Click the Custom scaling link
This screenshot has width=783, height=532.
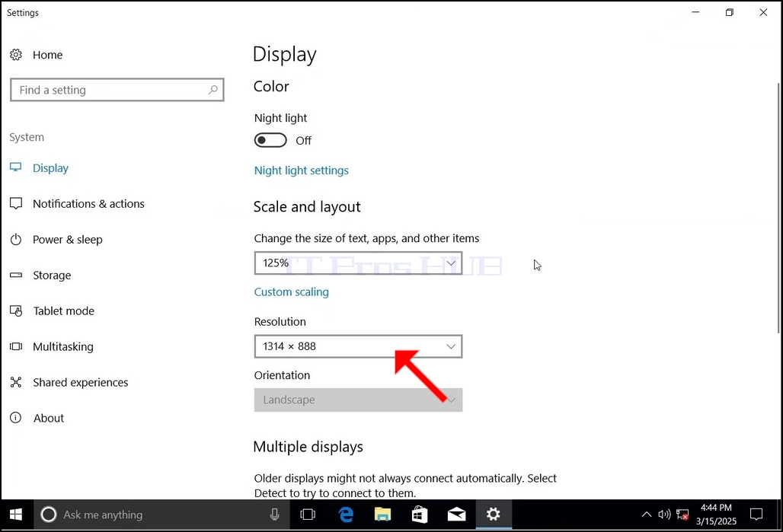291,292
